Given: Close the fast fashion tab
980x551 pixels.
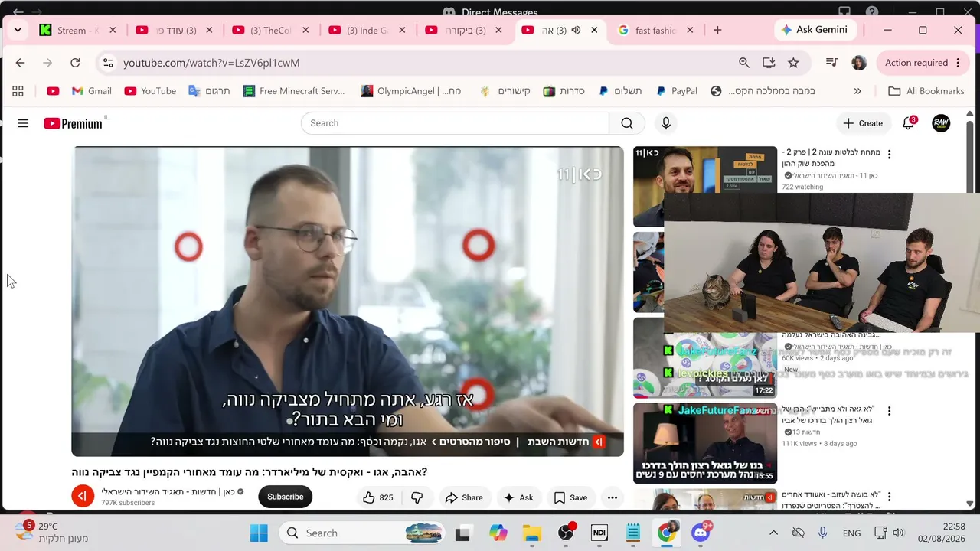Looking at the screenshot, I should 690,30.
